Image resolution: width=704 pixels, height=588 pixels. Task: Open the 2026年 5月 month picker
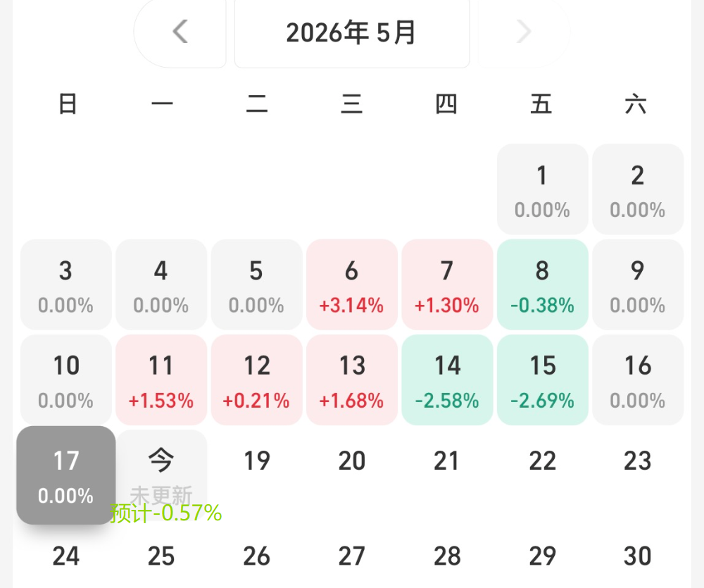click(x=352, y=32)
